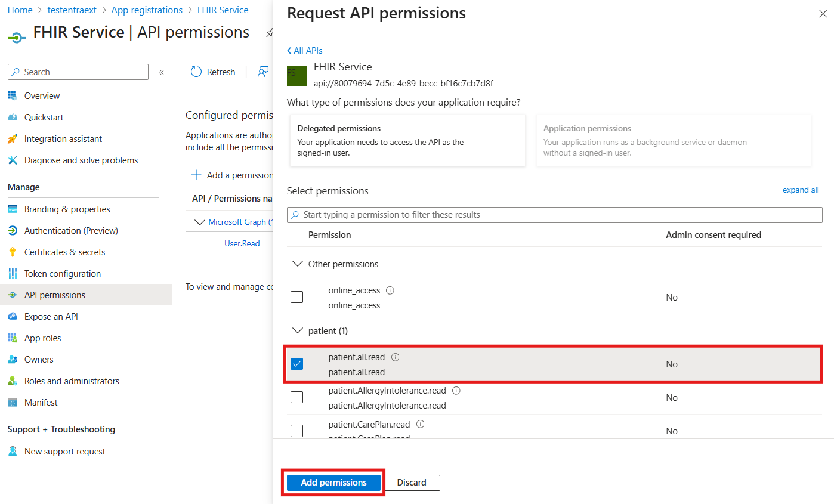Check the patient.AllergyIntolerance.read permission
The width and height of the screenshot is (834, 504).
pyautogui.click(x=296, y=397)
